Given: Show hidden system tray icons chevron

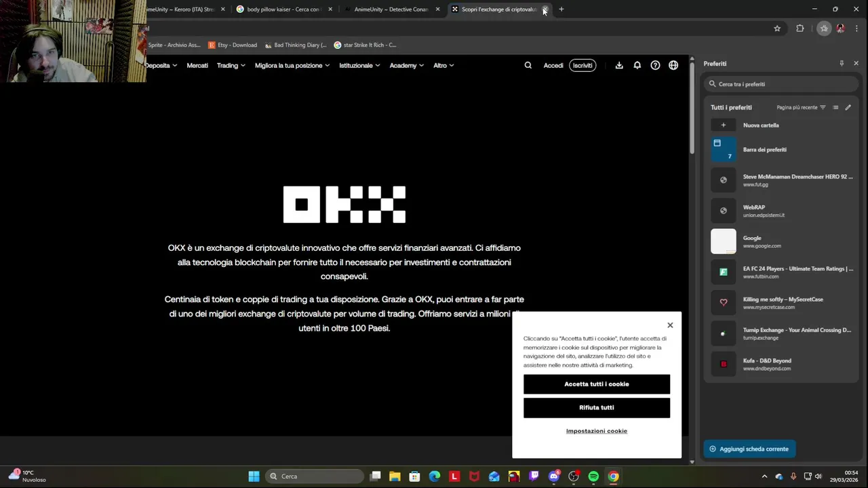Looking at the screenshot, I should (765, 476).
